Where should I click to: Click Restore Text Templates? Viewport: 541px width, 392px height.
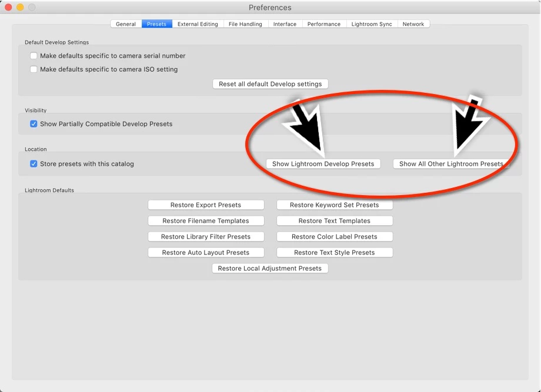(x=335, y=220)
